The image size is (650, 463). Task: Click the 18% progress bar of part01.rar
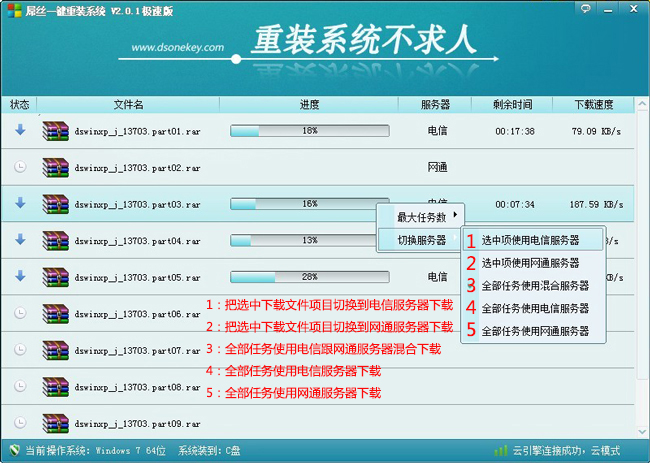point(310,131)
